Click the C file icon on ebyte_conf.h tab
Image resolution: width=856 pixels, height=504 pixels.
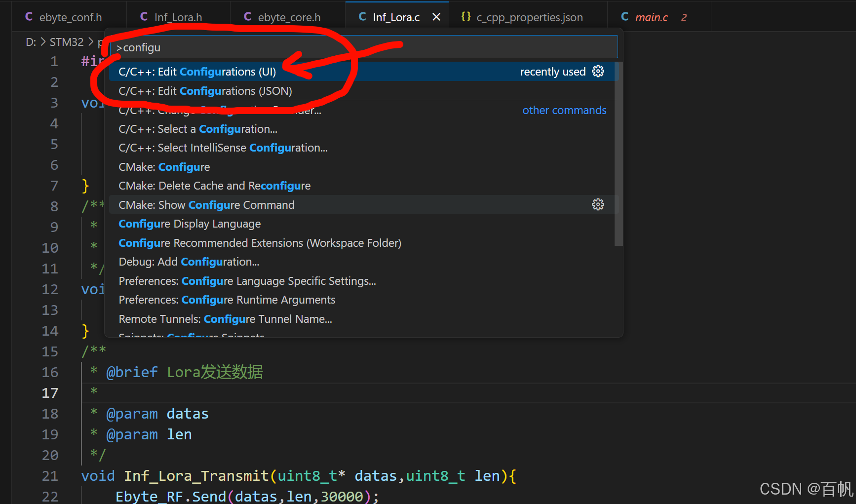[29, 17]
